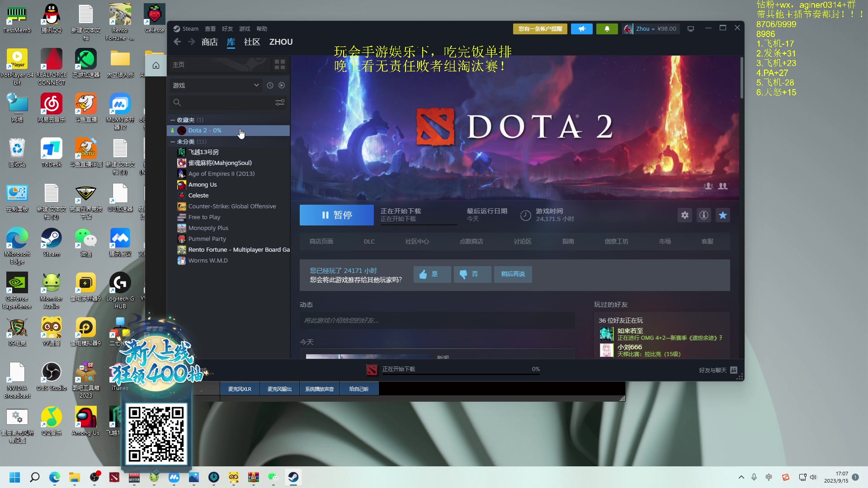Open advanced filter settings icon
The width and height of the screenshot is (868, 488).
click(280, 103)
